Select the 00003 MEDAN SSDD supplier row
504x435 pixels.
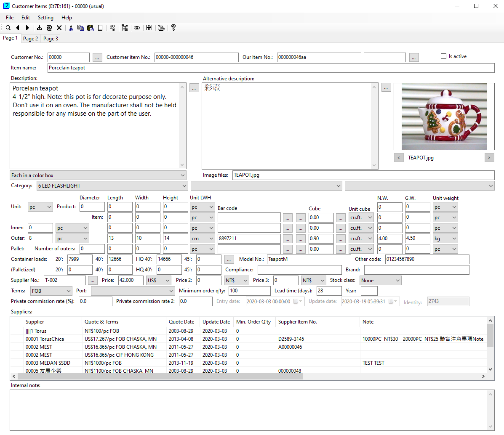tap(249, 363)
